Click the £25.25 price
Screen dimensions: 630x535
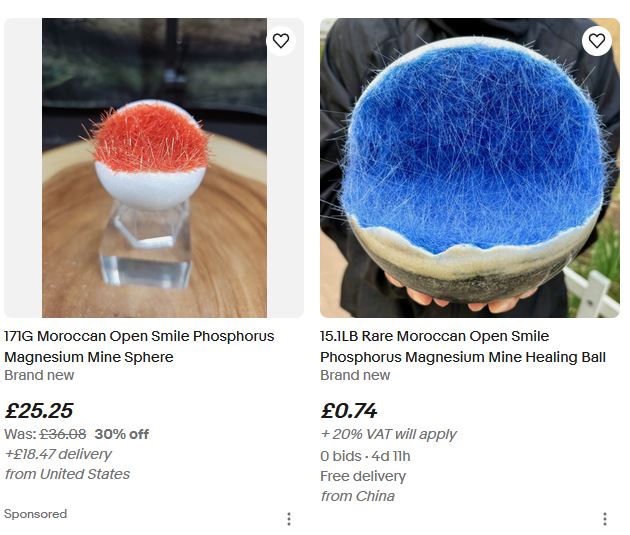[39, 410]
